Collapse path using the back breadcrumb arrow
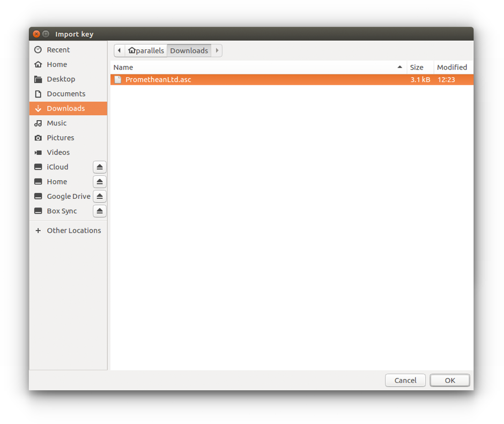504x424 pixels. (119, 50)
